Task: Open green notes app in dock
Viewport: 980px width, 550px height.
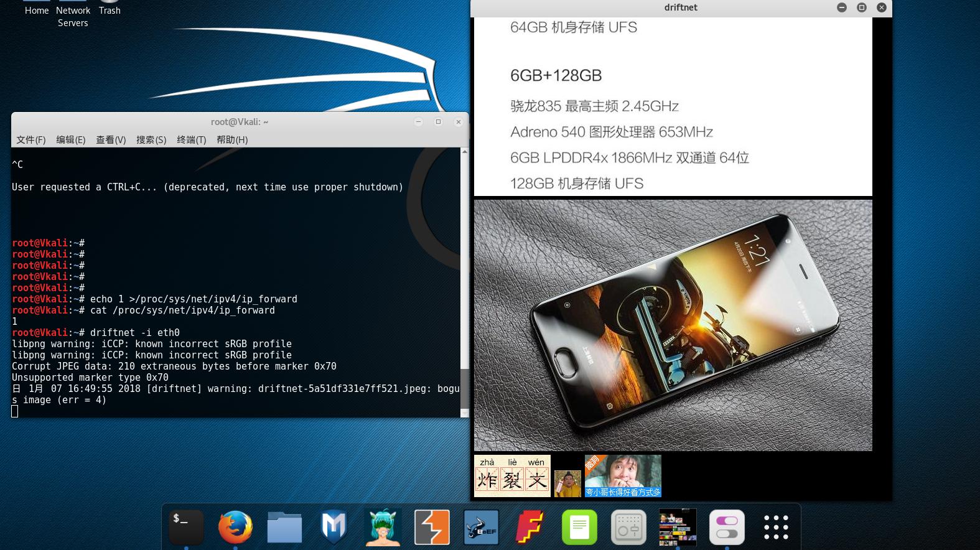Action: pos(579,527)
